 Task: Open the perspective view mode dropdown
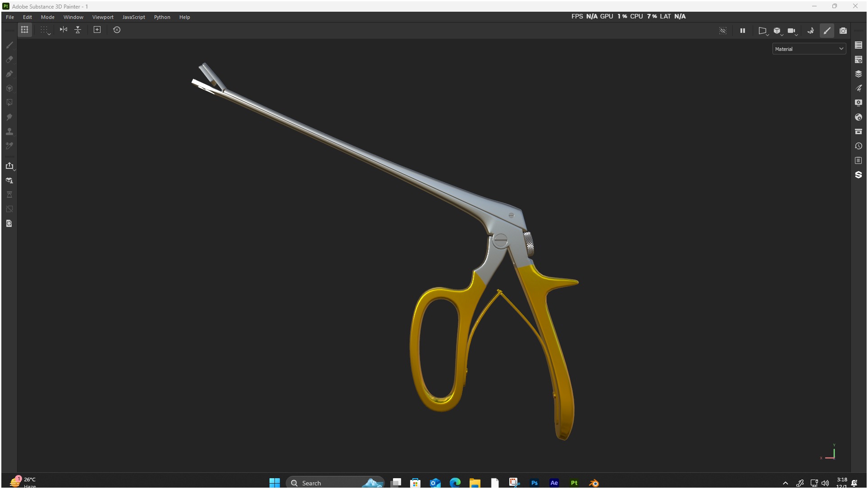(x=763, y=31)
